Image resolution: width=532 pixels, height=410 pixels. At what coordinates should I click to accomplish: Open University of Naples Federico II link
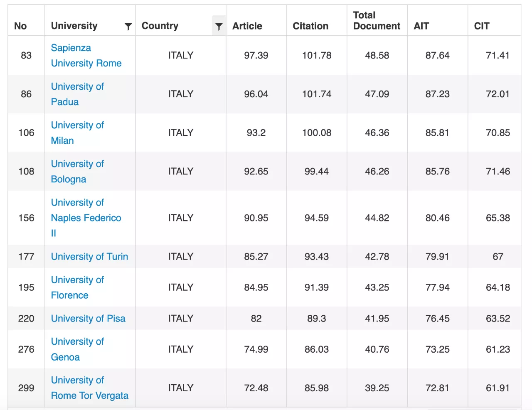pos(86,218)
